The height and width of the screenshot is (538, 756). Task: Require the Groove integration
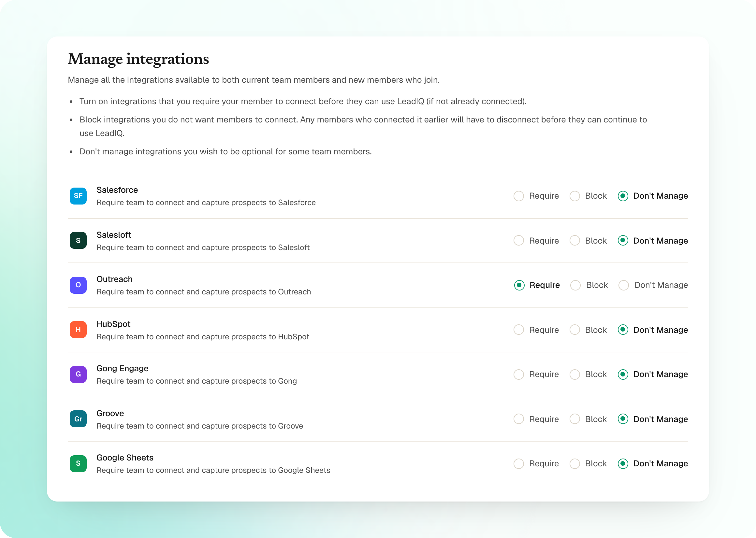point(519,419)
